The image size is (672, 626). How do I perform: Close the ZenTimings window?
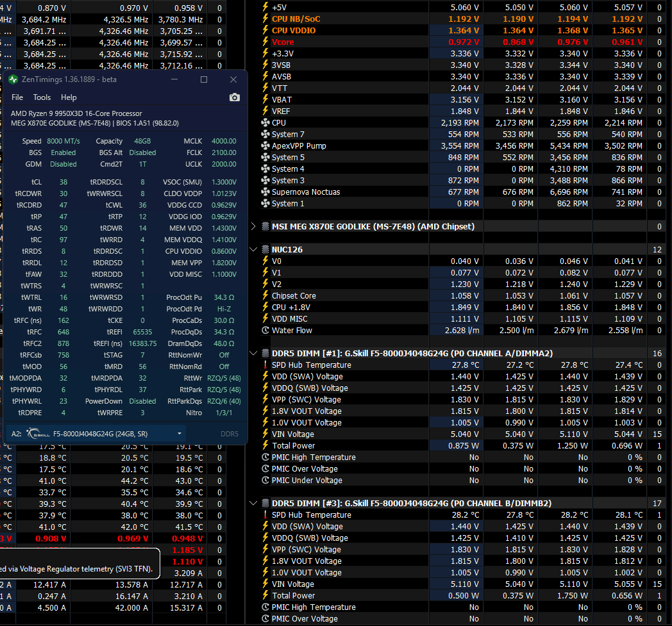[x=233, y=79]
